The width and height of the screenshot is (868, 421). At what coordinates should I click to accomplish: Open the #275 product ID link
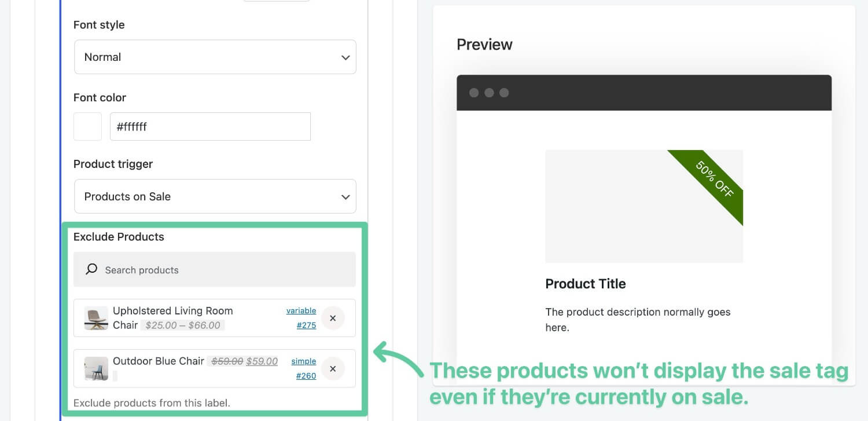coord(306,325)
